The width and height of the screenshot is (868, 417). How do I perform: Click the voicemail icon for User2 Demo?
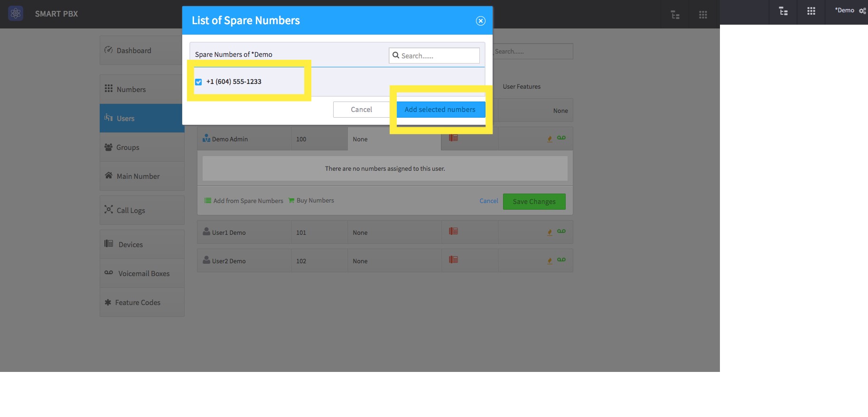click(561, 259)
